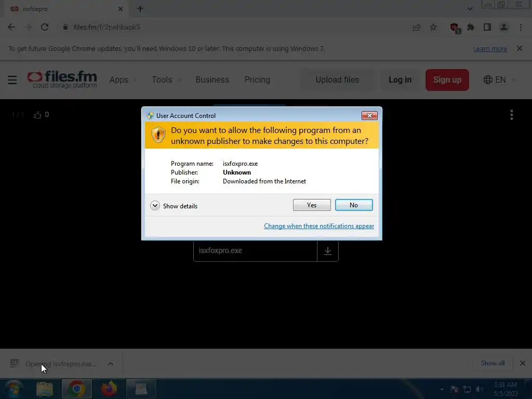The width and height of the screenshot is (532, 399).
Task: Open the Chrome extensions puzzle icon
Action: pos(471,27)
